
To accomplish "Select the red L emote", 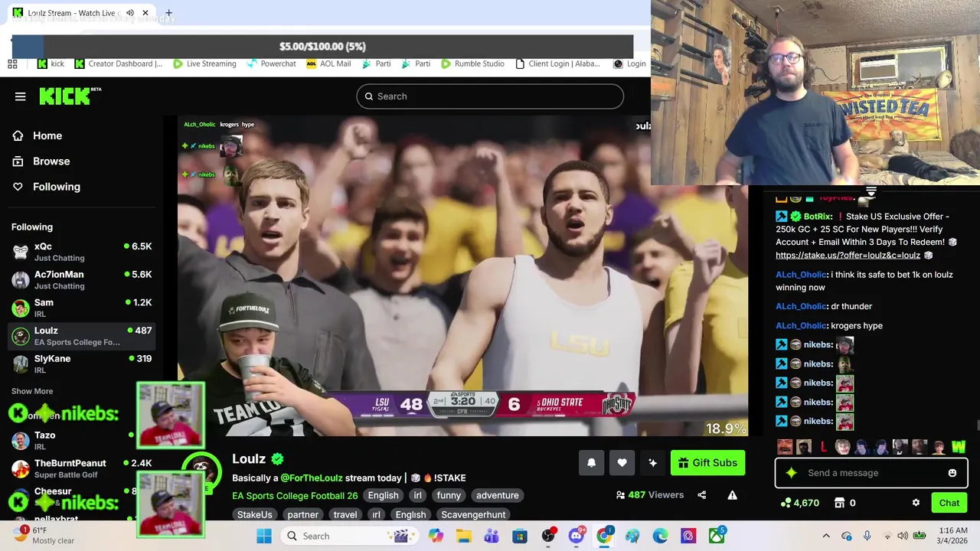I will pyautogui.click(x=824, y=446).
